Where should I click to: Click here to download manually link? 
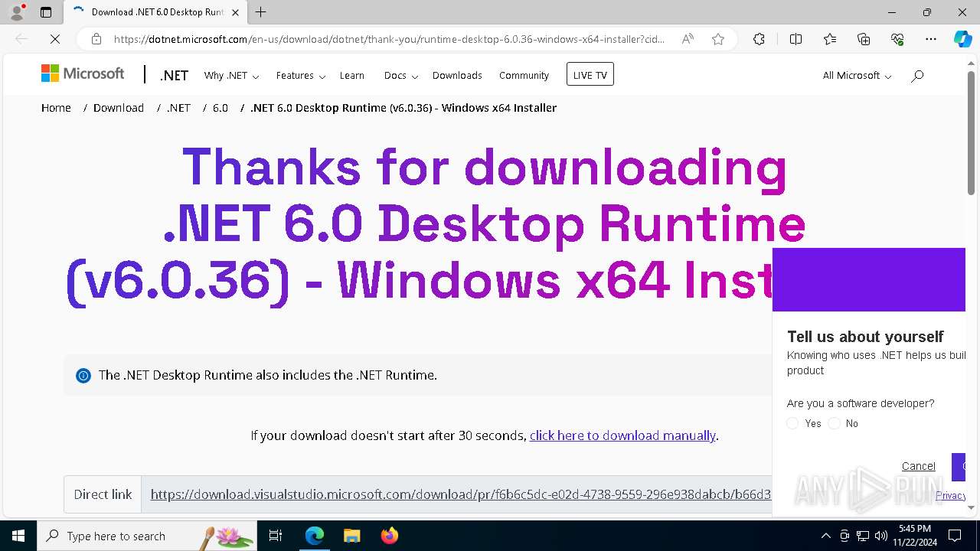pyautogui.click(x=622, y=435)
